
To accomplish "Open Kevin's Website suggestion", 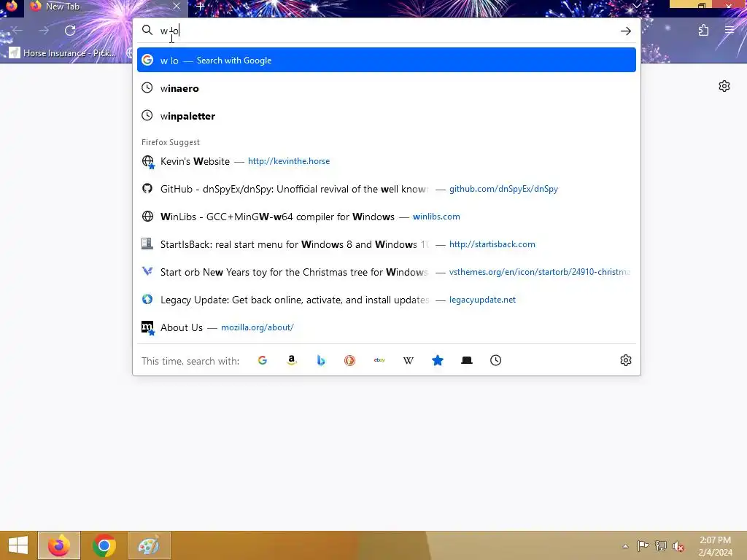I will coord(387,161).
